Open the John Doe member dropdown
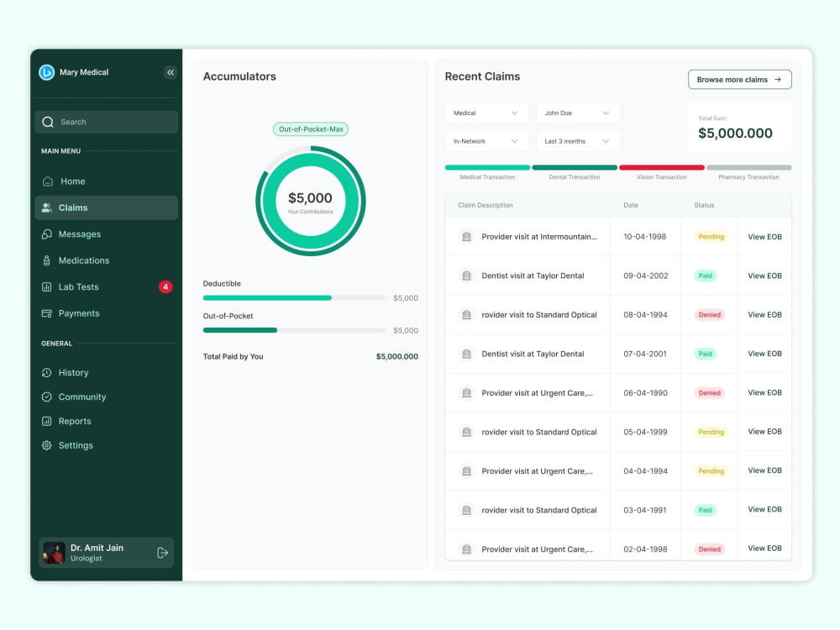The image size is (840, 630). pos(578,113)
